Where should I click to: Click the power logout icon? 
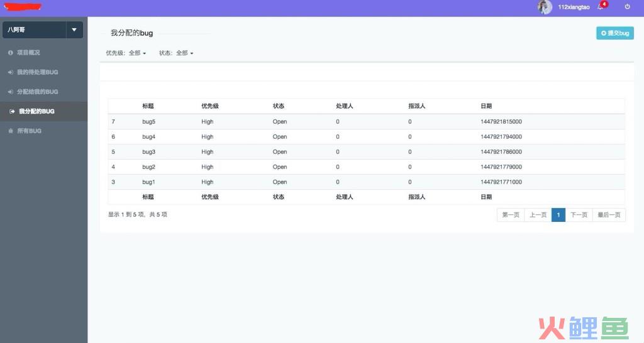[x=627, y=6]
